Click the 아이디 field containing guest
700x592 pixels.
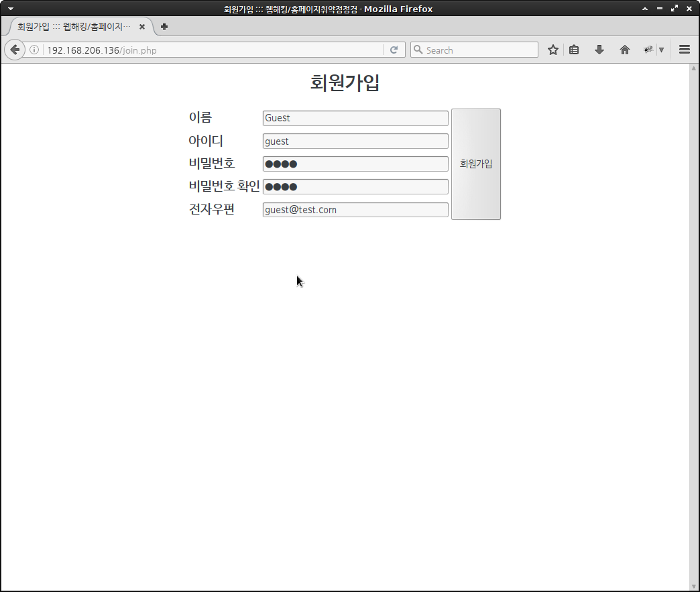point(355,141)
